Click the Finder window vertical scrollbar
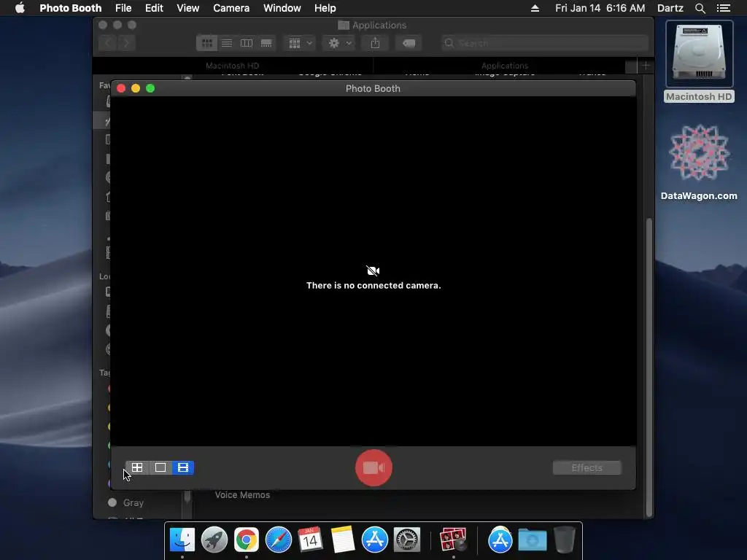 pyautogui.click(x=649, y=367)
